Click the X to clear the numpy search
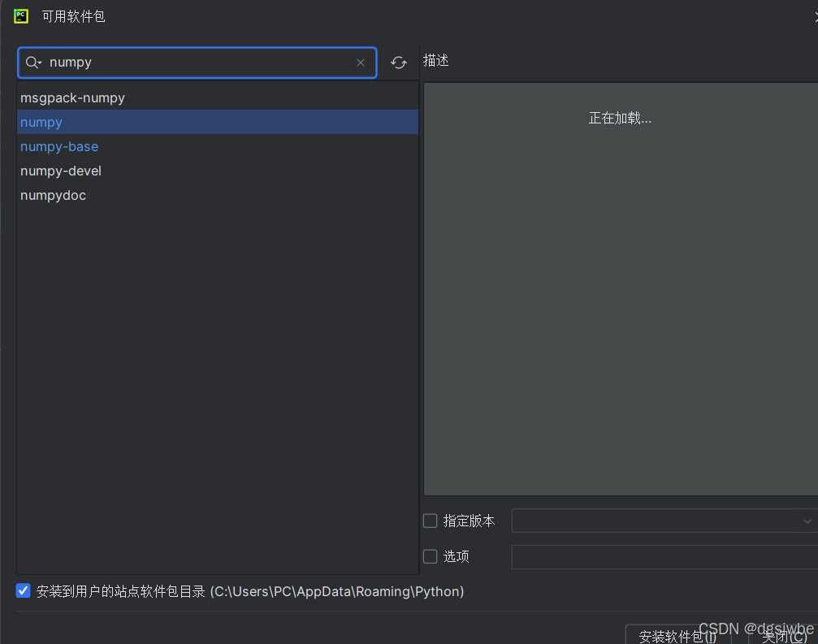This screenshot has height=644, width=818. coord(360,62)
